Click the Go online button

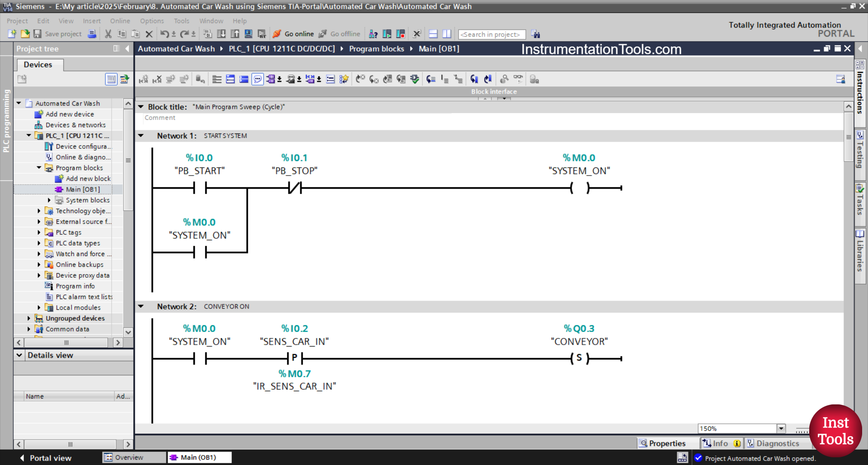click(293, 34)
